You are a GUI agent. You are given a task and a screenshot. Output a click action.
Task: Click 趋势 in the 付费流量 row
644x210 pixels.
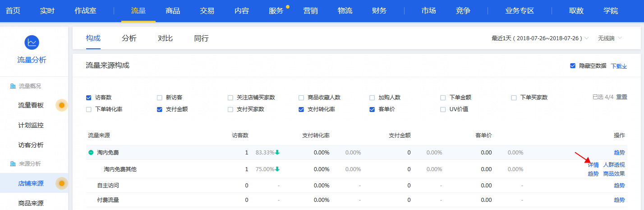[x=619, y=200]
